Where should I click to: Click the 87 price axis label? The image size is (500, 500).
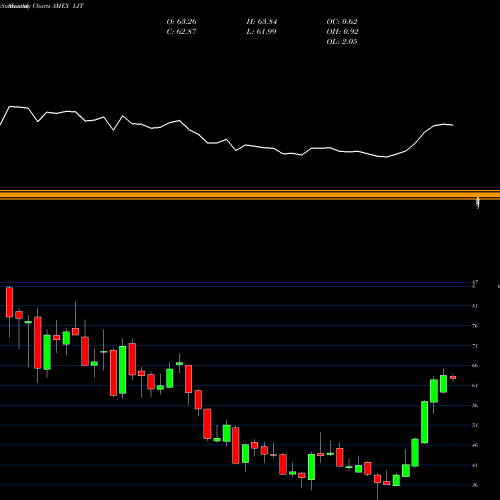point(475,282)
